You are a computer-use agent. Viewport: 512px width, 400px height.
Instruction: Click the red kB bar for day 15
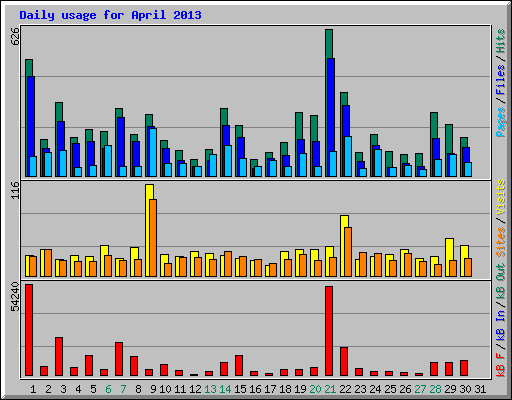point(239,366)
